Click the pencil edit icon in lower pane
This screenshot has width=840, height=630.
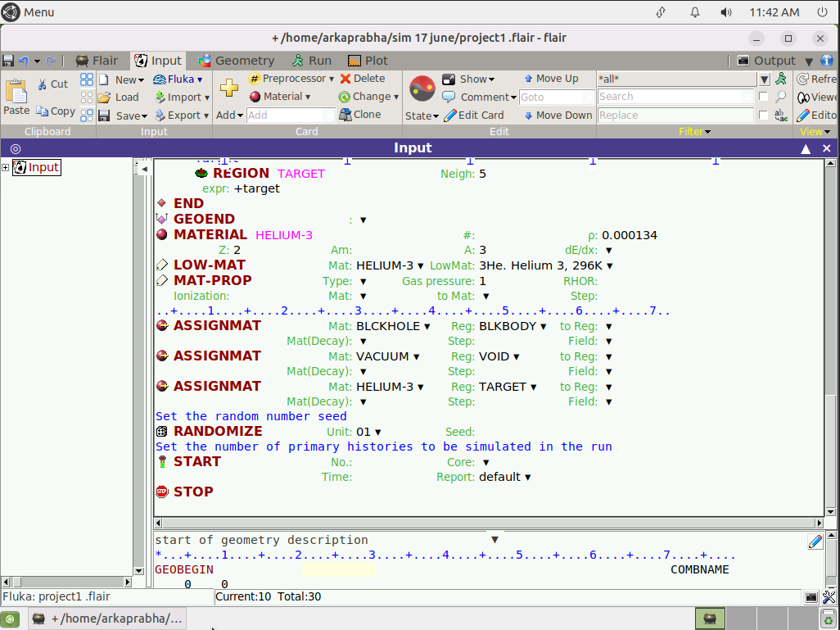815,542
